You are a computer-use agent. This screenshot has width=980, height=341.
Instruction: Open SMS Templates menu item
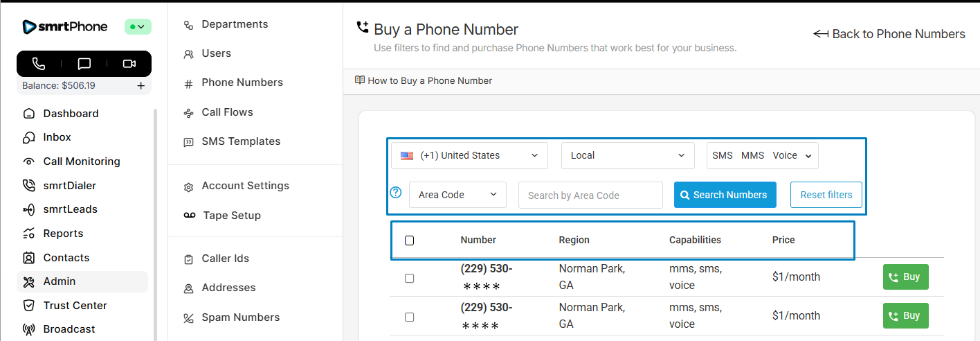[x=240, y=141]
